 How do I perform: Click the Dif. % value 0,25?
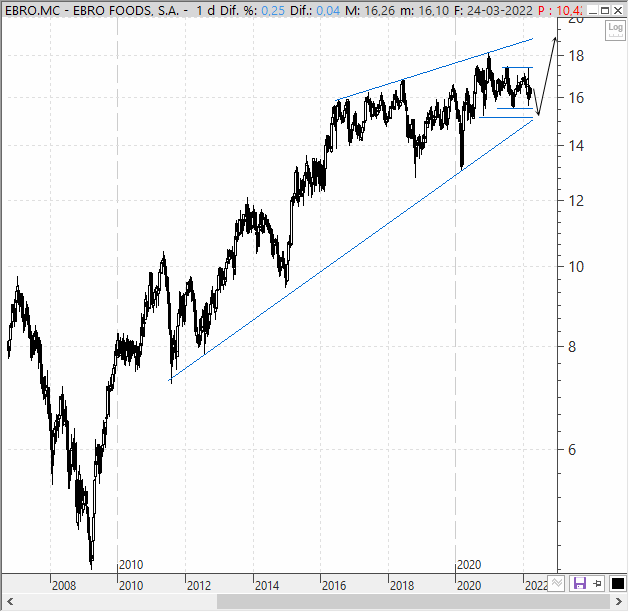(x=273, y=11)
